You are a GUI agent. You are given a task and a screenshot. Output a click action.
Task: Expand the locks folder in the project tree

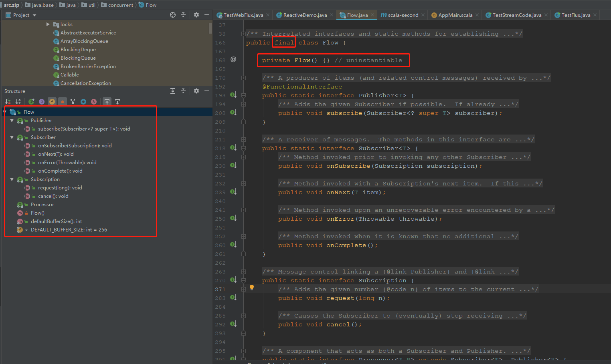tap(48, 24)
